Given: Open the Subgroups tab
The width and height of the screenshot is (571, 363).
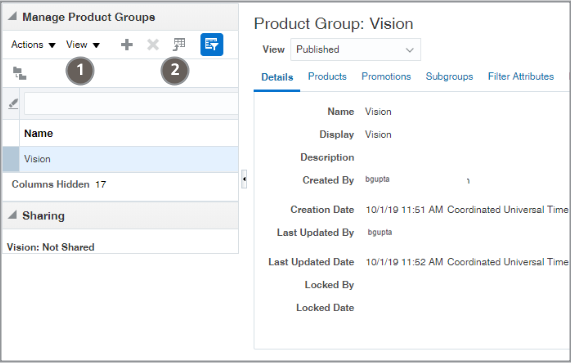Looking at the screenshot, I should 449,76.
